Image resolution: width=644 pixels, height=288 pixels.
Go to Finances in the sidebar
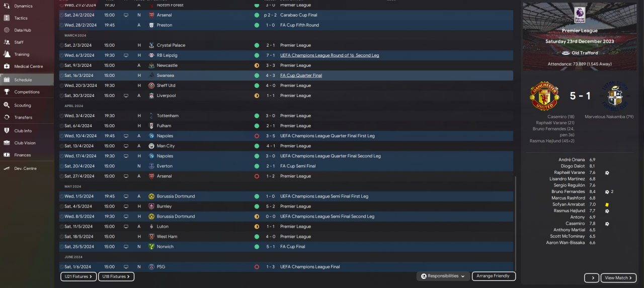(23, 155)
